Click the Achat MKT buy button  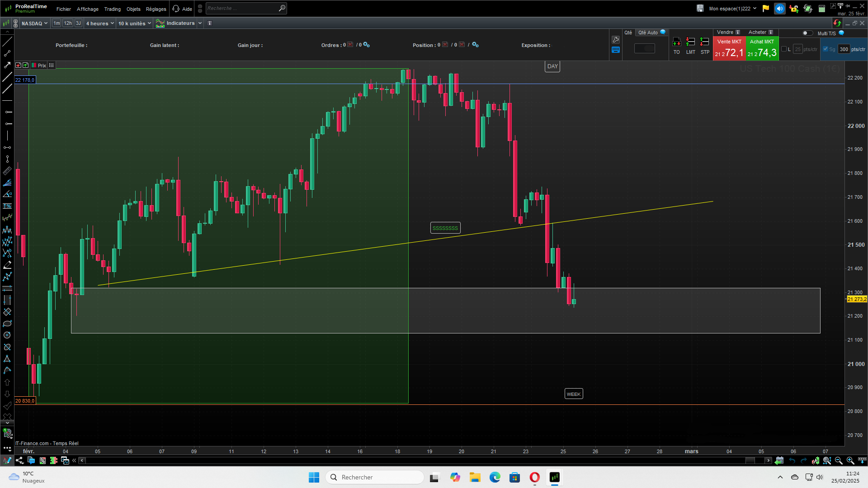click(762, 48)
